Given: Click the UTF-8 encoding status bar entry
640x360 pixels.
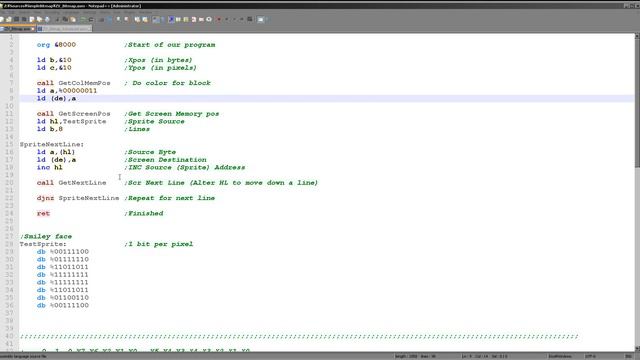Looking at the screenshot, I should pyautogui.click(x=591, y=356).
